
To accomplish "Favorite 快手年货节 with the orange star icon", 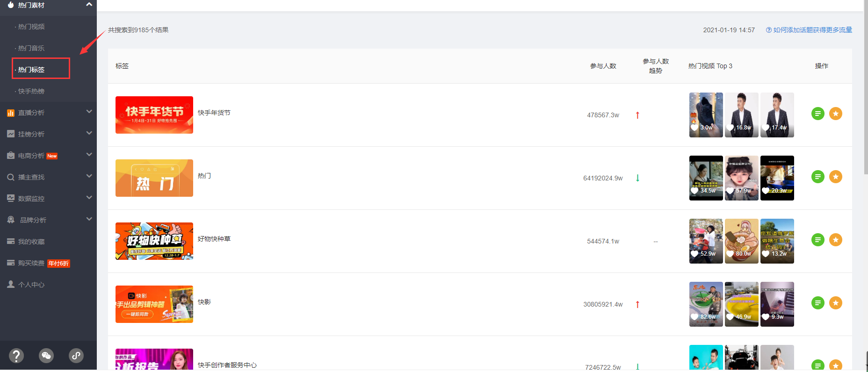I will point(835,114).
